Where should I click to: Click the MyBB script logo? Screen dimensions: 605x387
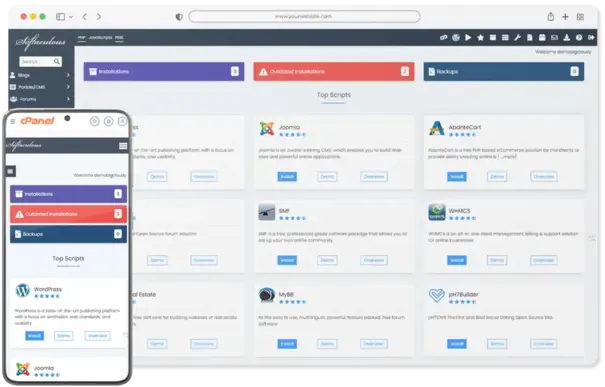point(267,296)
